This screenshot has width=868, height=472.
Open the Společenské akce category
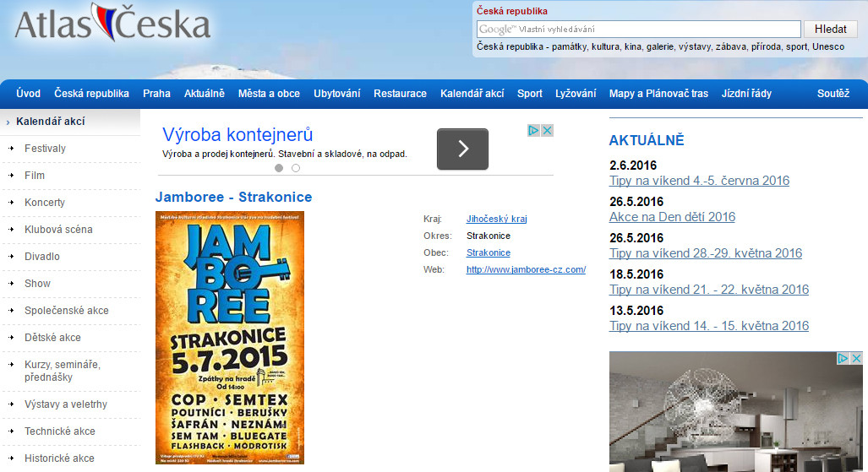[67, 311]
